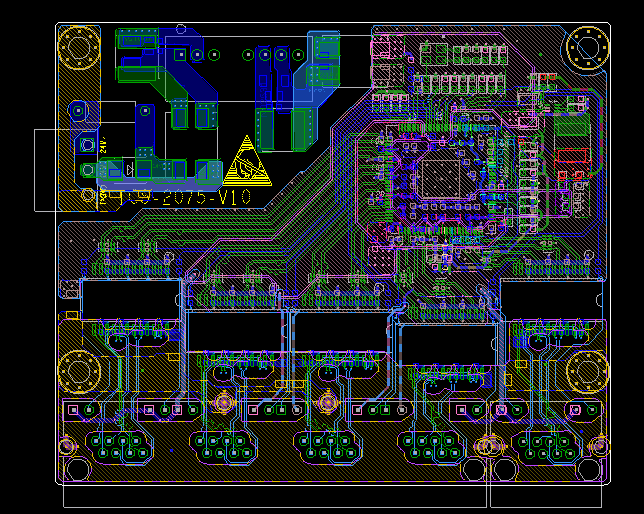This screenshot has height=514, width=644.
Task: Click the yellow "24V" silkscreen label
Action: pos(103,145)
